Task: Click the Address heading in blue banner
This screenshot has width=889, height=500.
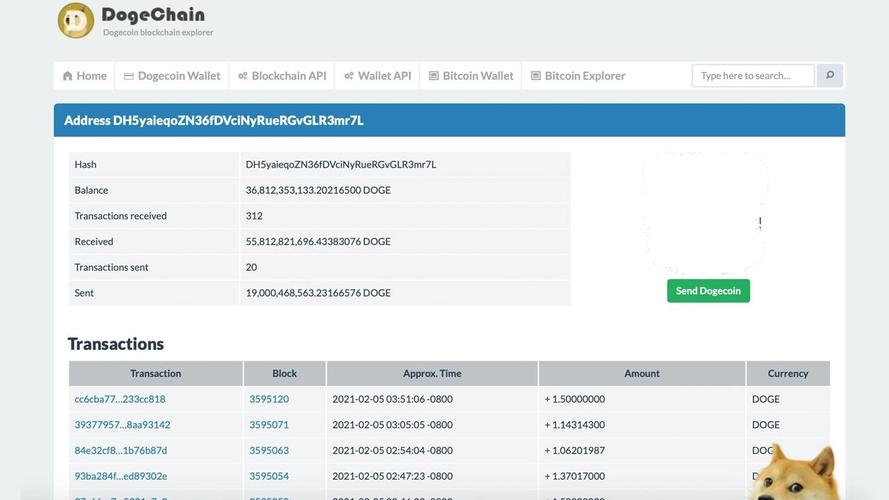Action: tap(214, 120)
